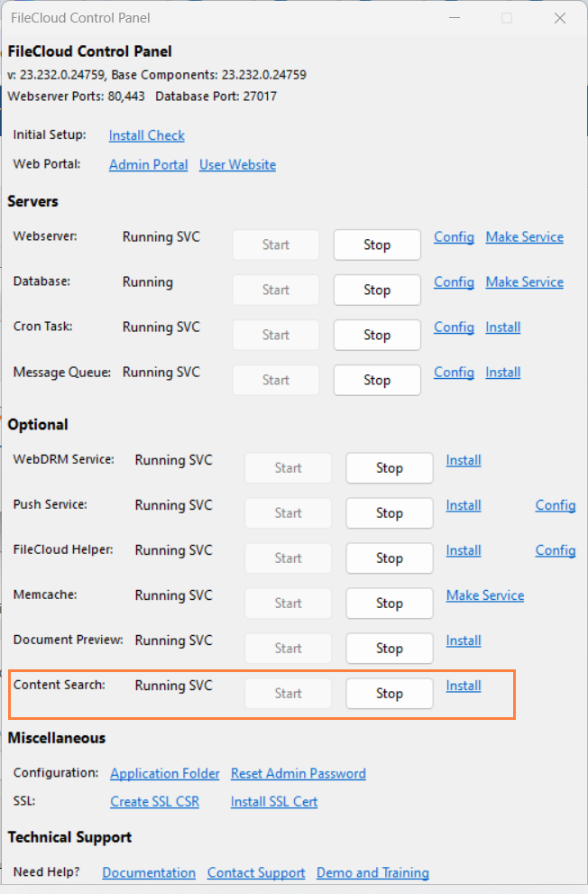Stop the Database service
This screenshot has height=894, width=588.
(x=377, y=290)
